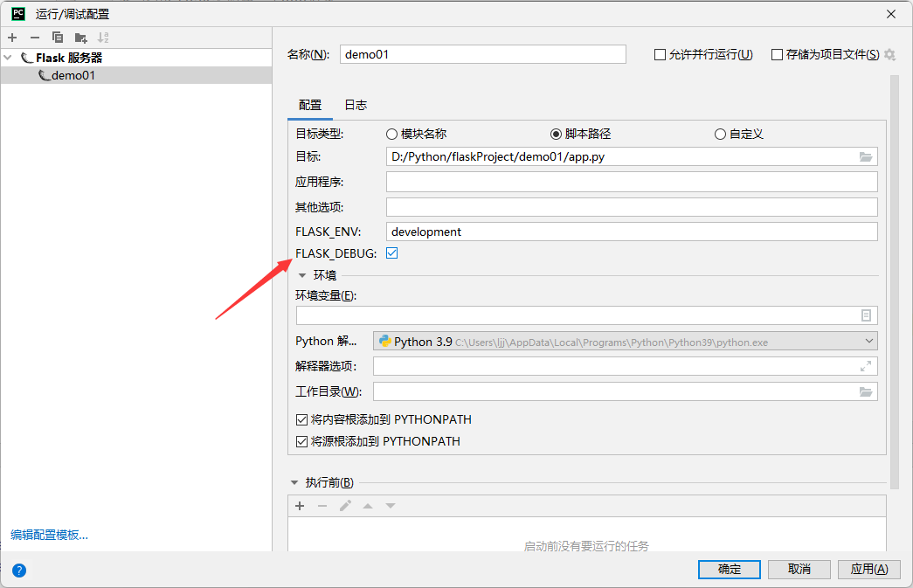
Task: Add a new run configuration
Action: point(12,38)
